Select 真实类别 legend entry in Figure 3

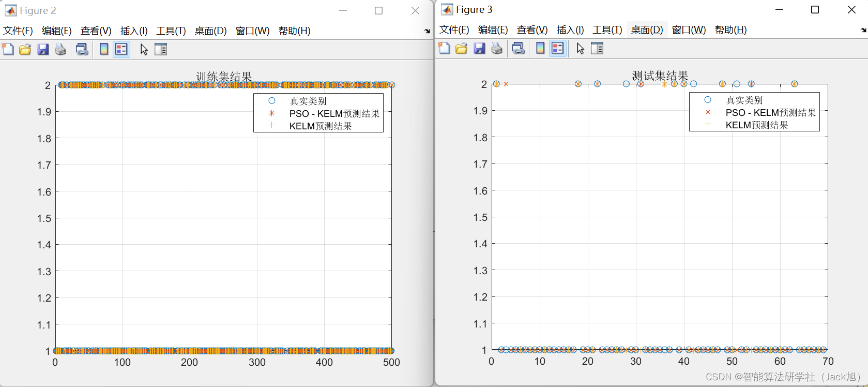click(744, 100)
